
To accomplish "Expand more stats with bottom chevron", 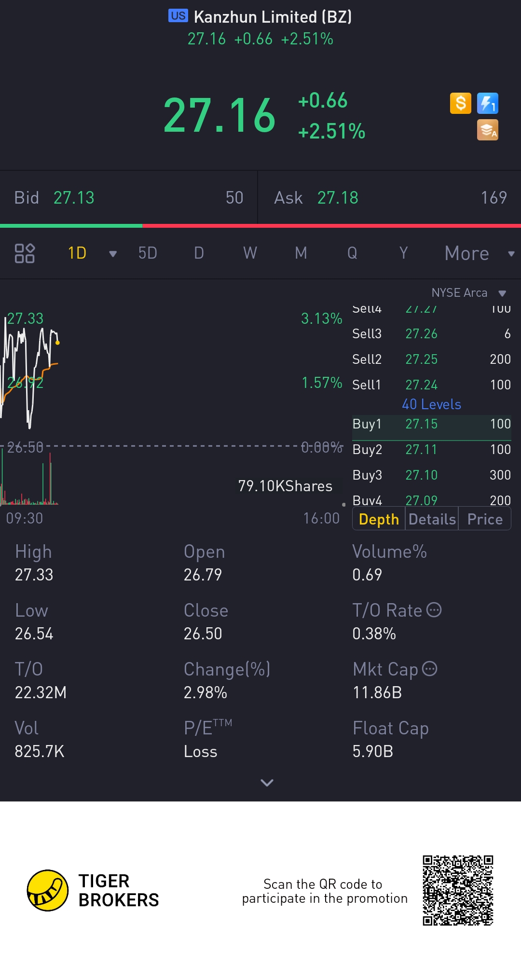I will pos(267,783).
